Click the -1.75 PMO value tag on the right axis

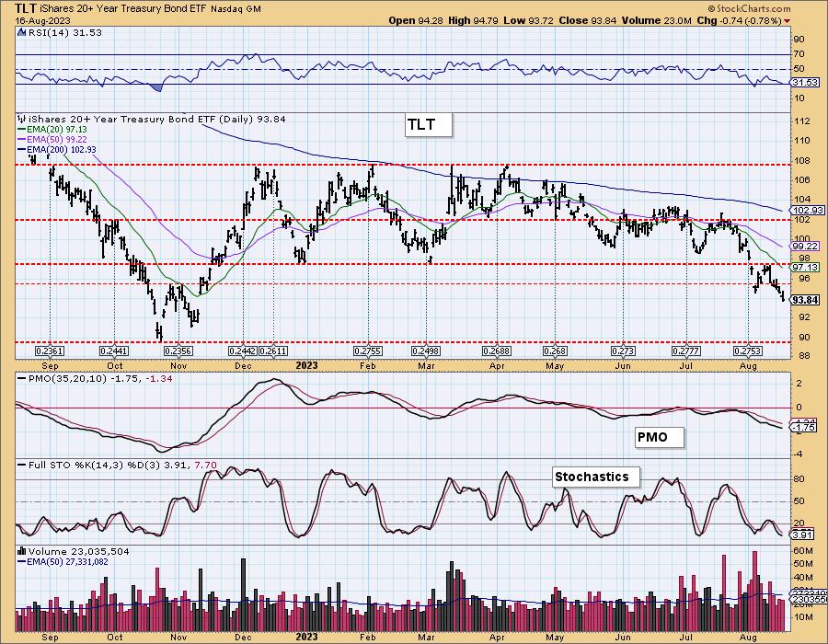pos(804,428)
